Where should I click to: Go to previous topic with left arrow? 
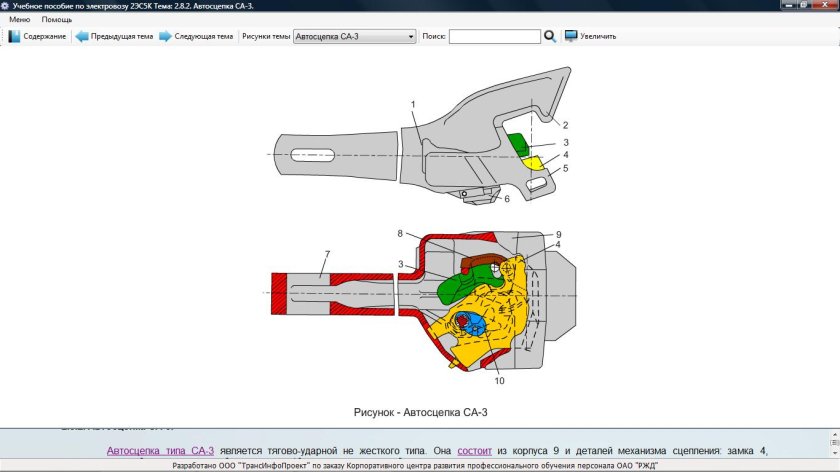click(x=82, y=36)
